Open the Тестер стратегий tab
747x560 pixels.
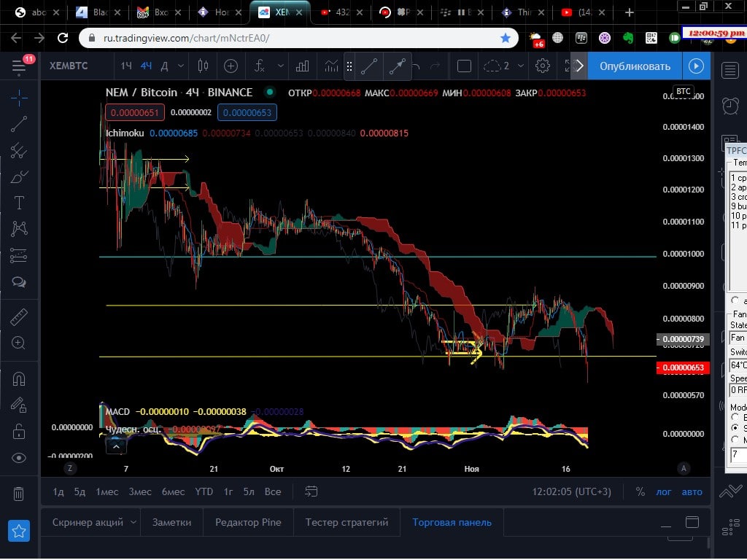click(347, 522)
